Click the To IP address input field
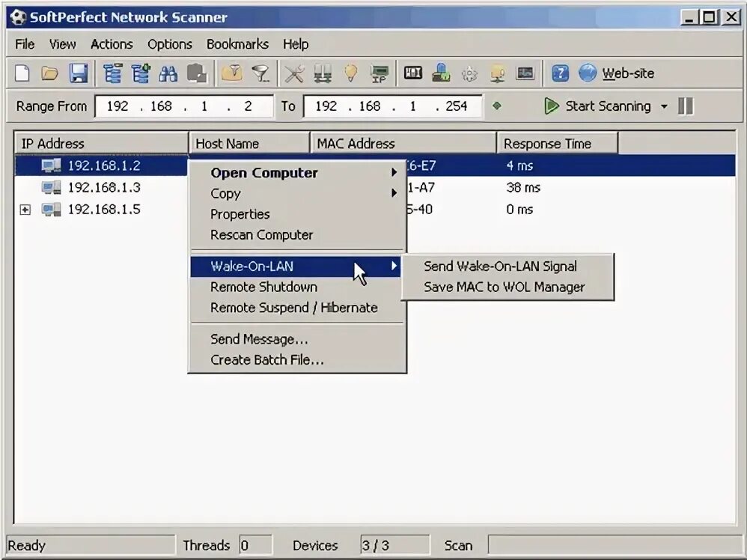The image size is (747, 560). 393,106
